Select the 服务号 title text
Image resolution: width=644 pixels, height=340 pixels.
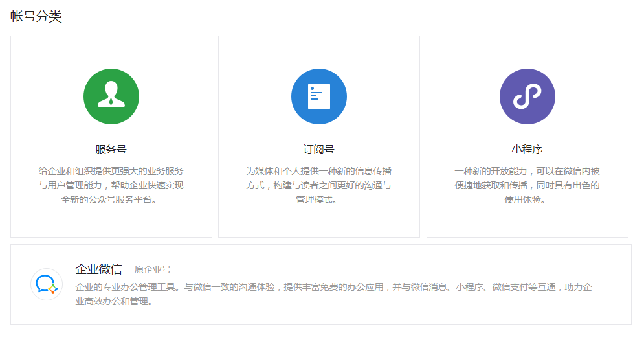111,150
